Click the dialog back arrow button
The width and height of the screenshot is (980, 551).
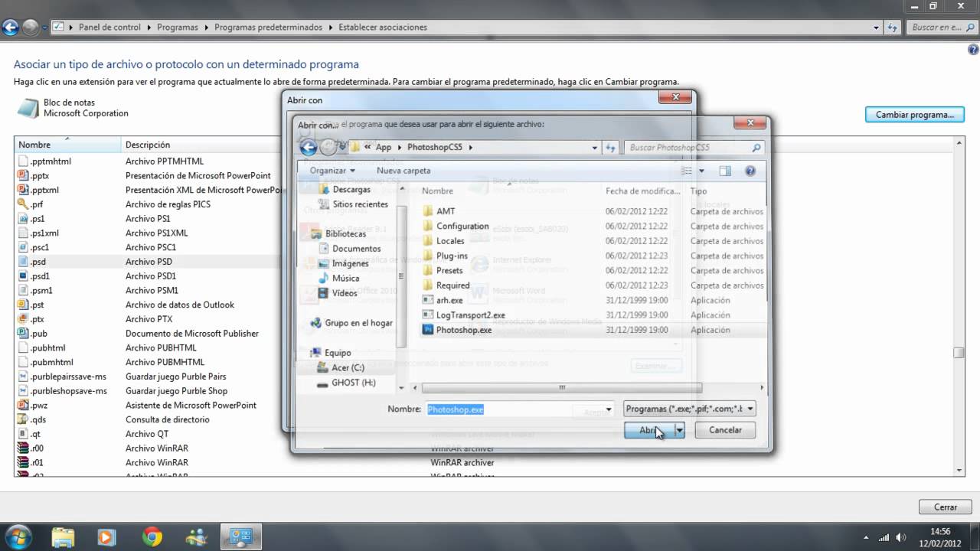click(309, 147)
